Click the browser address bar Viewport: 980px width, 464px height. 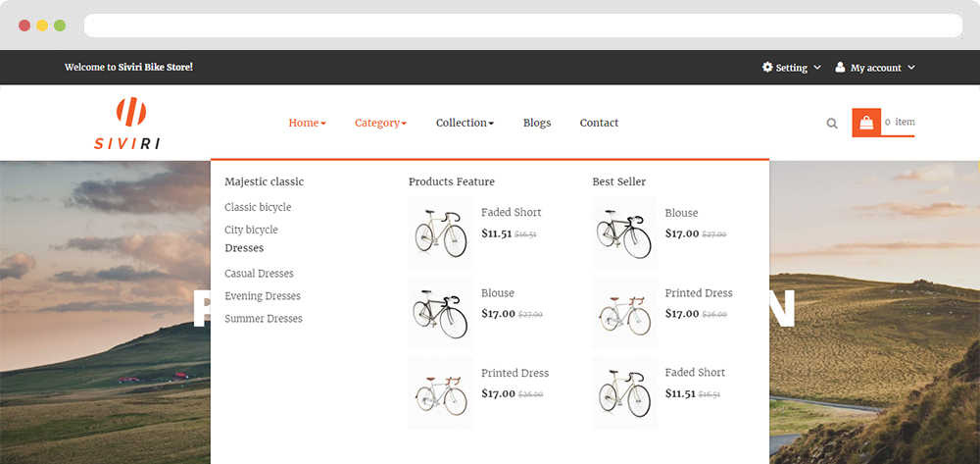pyautogui.click(x=523, y=26)
